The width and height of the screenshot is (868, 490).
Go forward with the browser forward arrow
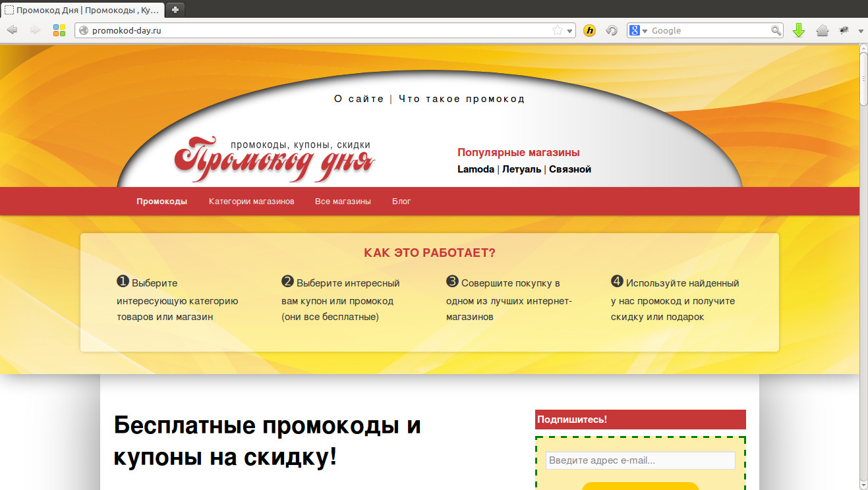click(35, 30)
